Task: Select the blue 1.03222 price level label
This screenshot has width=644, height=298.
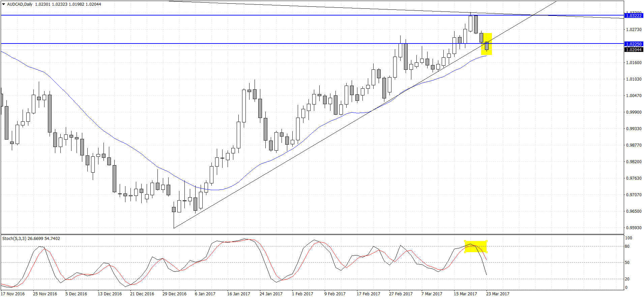Action: (634, 16)
